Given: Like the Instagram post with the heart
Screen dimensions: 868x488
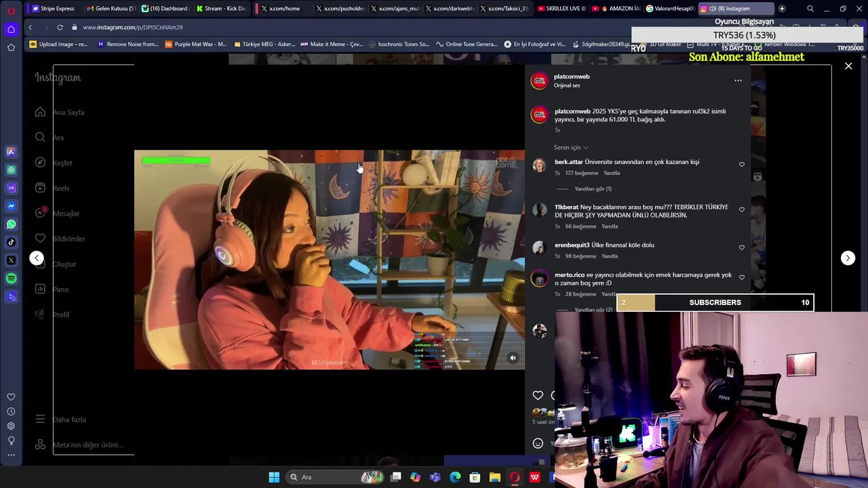Looking at the screenshot, I should pos(538,395).
